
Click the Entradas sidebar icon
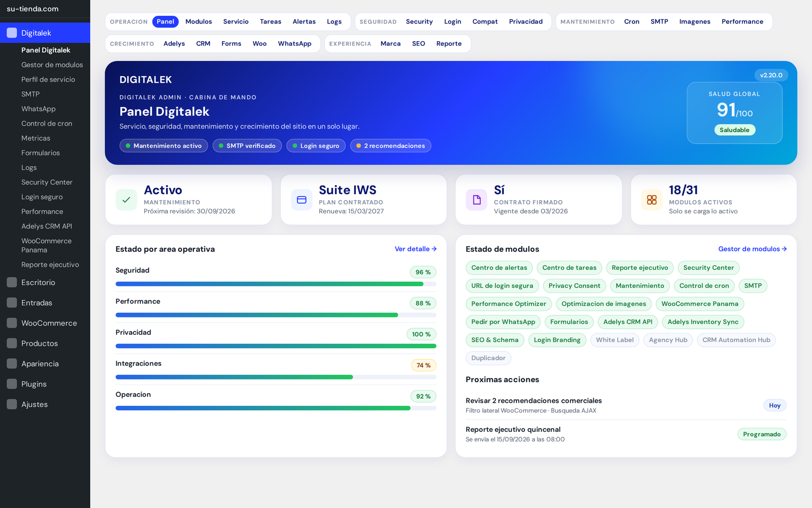(x=12, y=303)
